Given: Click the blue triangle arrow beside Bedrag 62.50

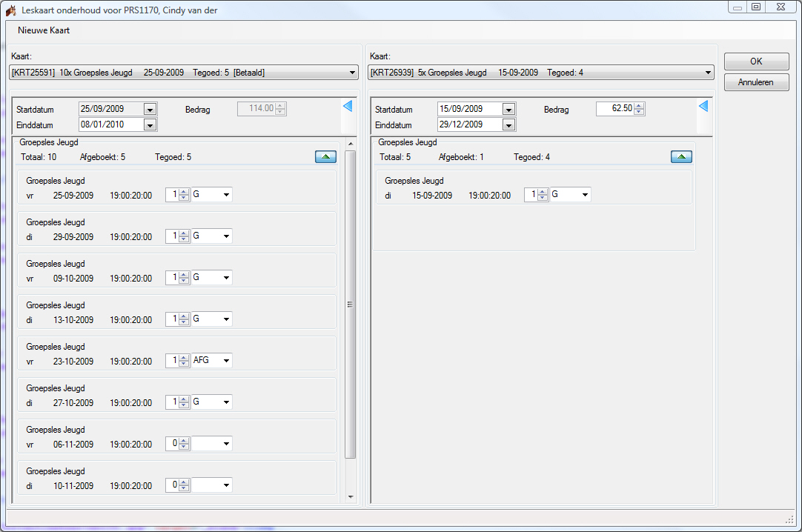Looking at the screenshot, I should tap(704, 106).
